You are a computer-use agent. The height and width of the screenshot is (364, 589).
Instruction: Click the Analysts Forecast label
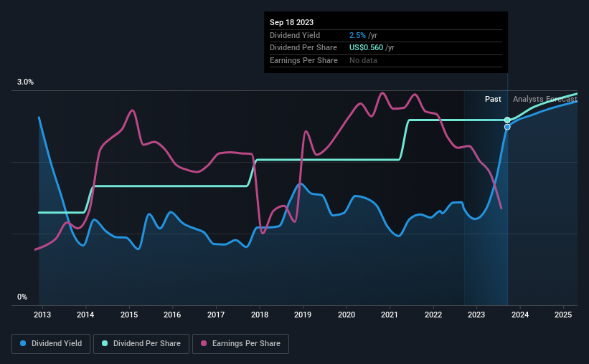tap(545, 99)
